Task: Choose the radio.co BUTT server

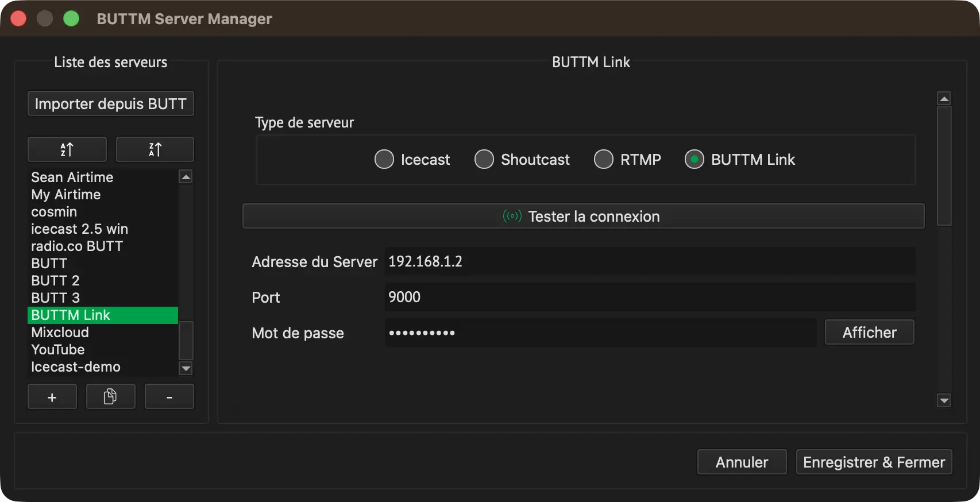Action: click(x=103, y=246)
